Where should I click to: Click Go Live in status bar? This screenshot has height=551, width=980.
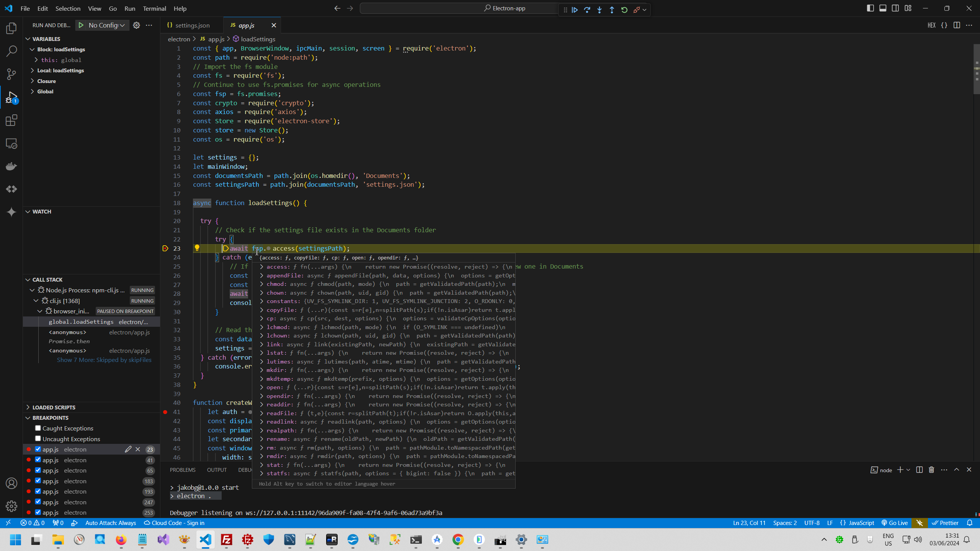pyautogui.click(x=895, y=523)
